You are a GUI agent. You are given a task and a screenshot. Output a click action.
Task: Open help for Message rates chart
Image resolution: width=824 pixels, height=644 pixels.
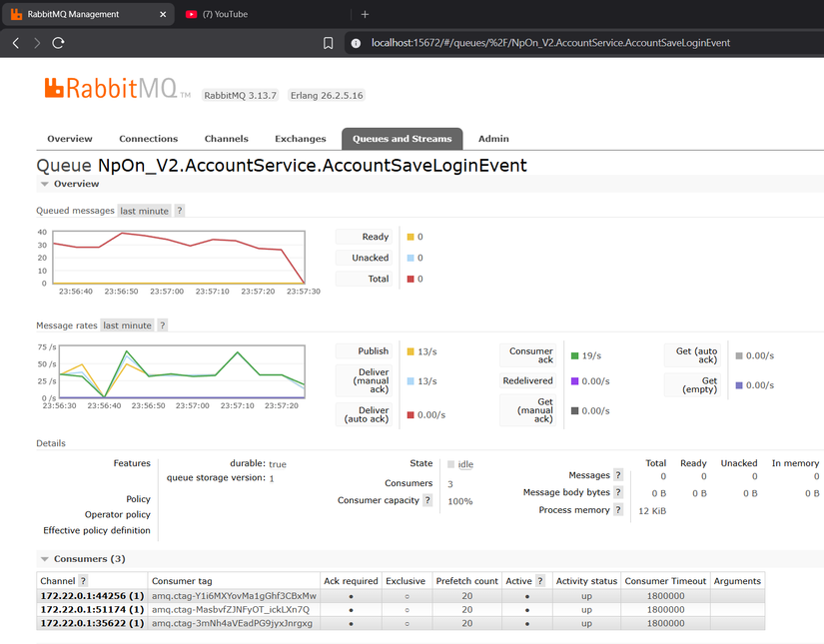coord(162,325)
